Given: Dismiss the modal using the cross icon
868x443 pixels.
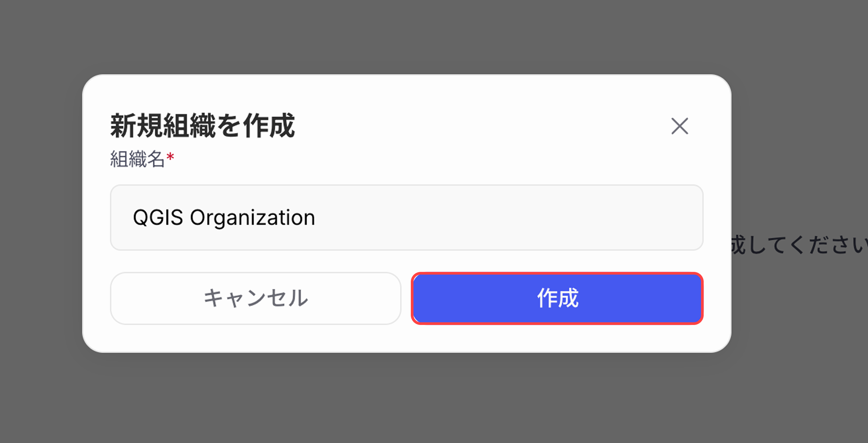Looking at the screenshot, I should (x=680, y=126).
